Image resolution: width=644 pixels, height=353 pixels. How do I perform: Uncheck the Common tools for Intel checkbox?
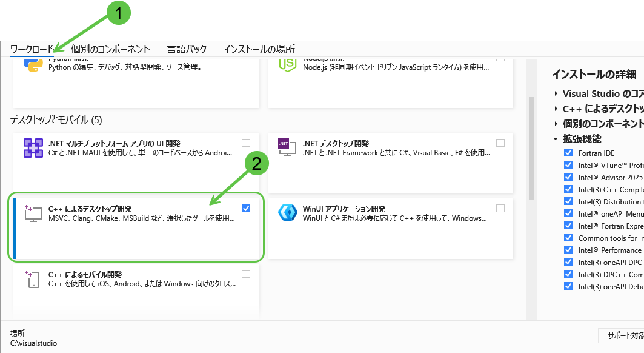point(568,237)
